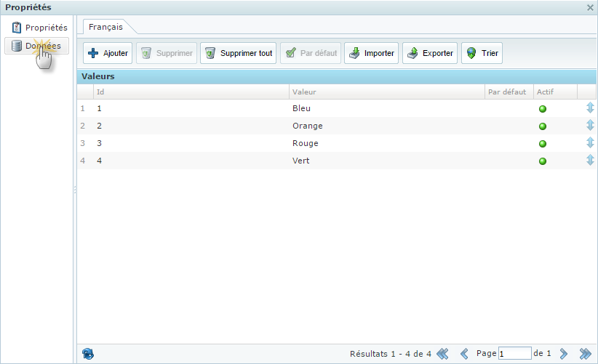
Task: Click the Valeur column header
Action: (387, 92)
